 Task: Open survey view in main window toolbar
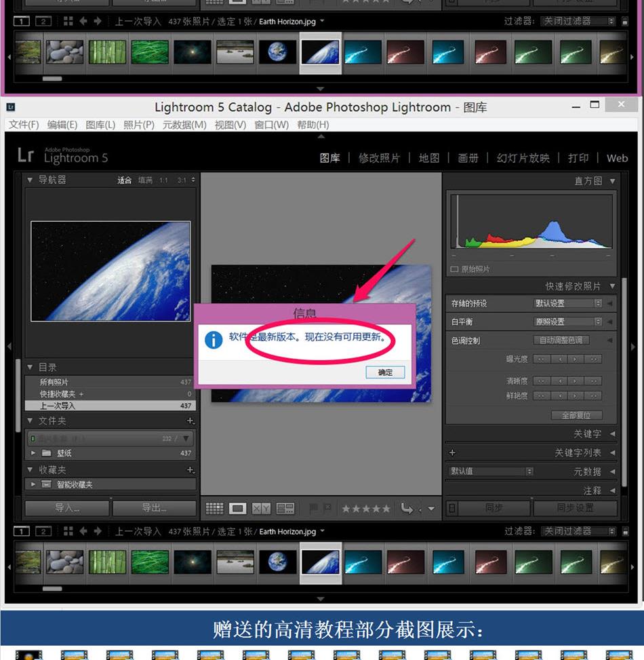point(285,509)
